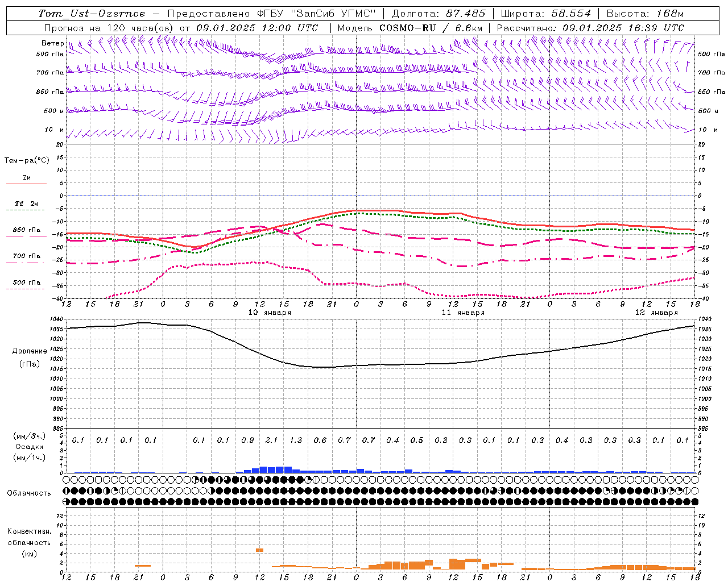Click the 3-hour precipitation value "1.3"

tap(296, 440)
